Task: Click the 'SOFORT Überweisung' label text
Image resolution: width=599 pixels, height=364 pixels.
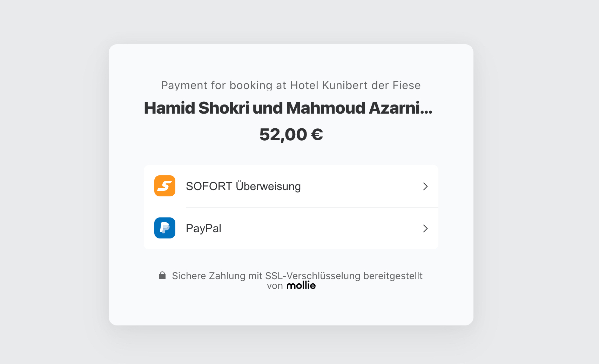Action: pyautogui.click(x=243, y=186)
